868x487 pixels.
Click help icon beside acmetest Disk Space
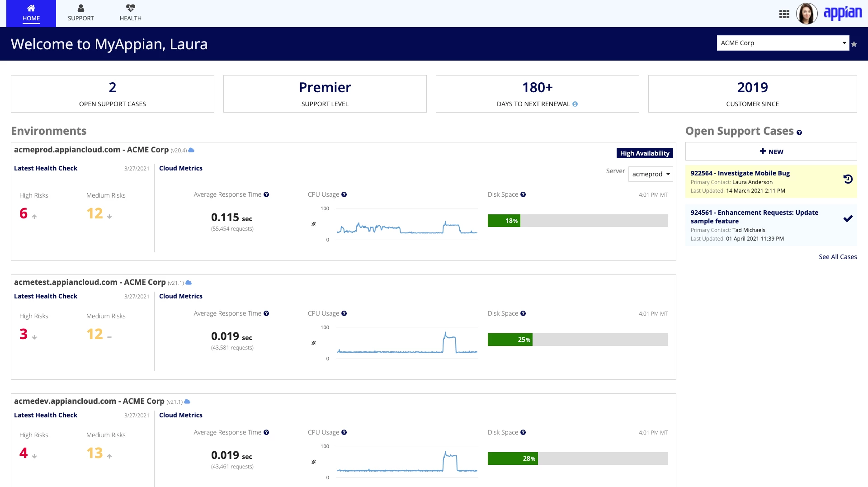pos(523,313)
